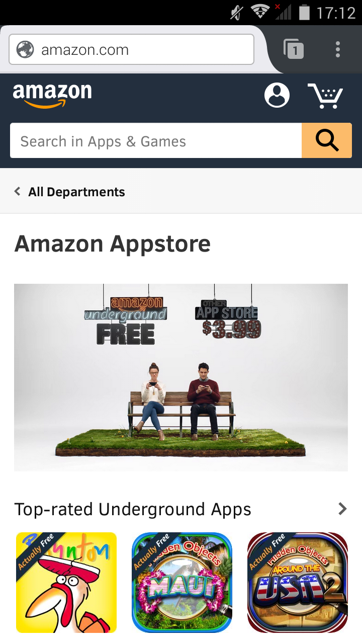Expand Top-rated Underground Apps with the chevron

point(342,509)
